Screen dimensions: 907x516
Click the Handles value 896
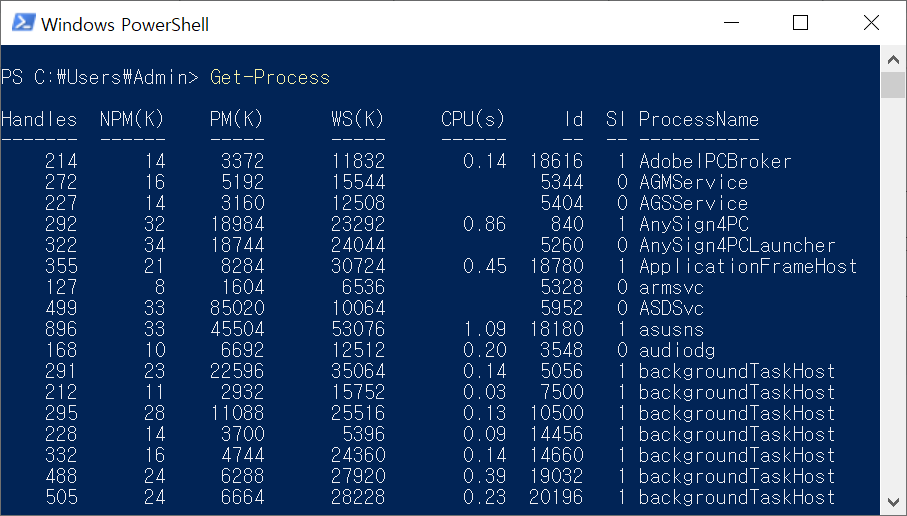click(61, 330)
